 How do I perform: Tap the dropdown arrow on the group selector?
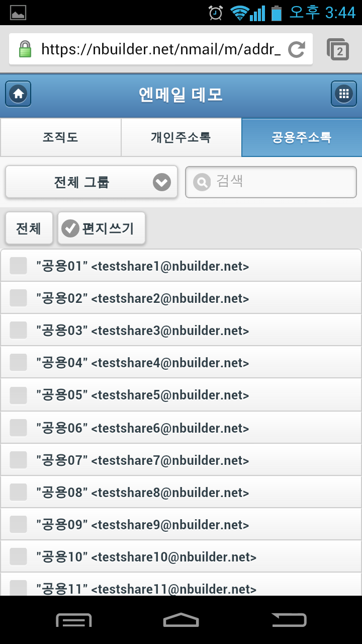(x=162, y=182)
